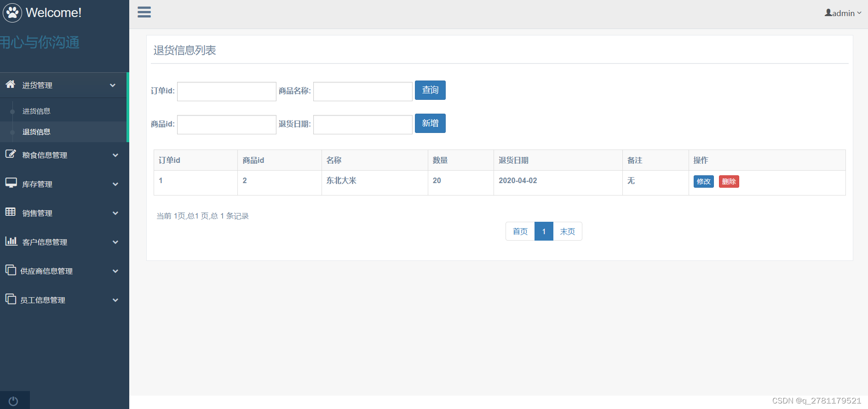Expand the 供应商信息管理 chevron
This screenshot has width=868, height=409.
pyautogui.click(x=115, y=271)
